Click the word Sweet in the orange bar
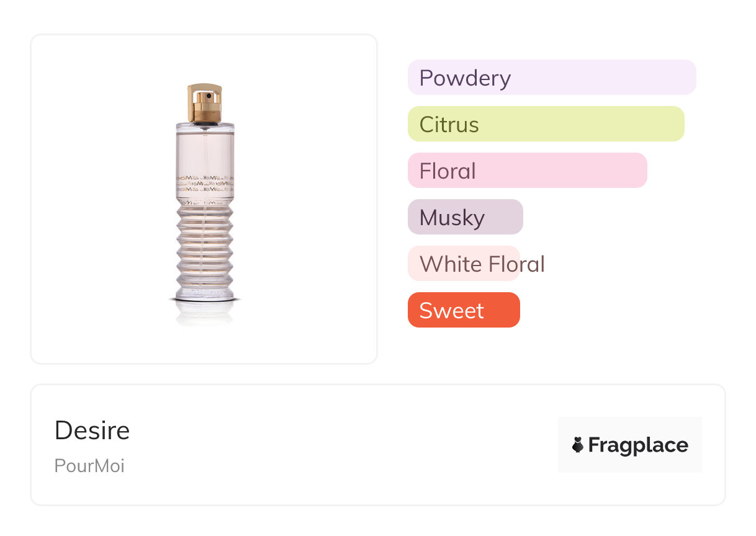The height and width of the screenshot is (536, 756). click(451, 310)
